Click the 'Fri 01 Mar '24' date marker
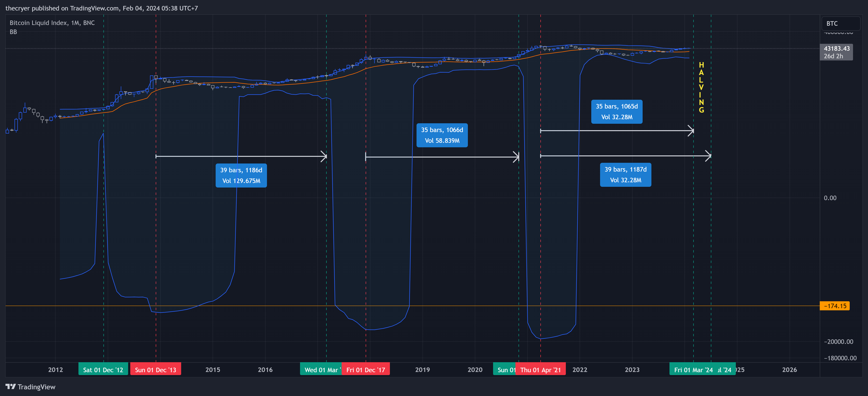Viewport: 868px width, 396px height. coord(693,370)
